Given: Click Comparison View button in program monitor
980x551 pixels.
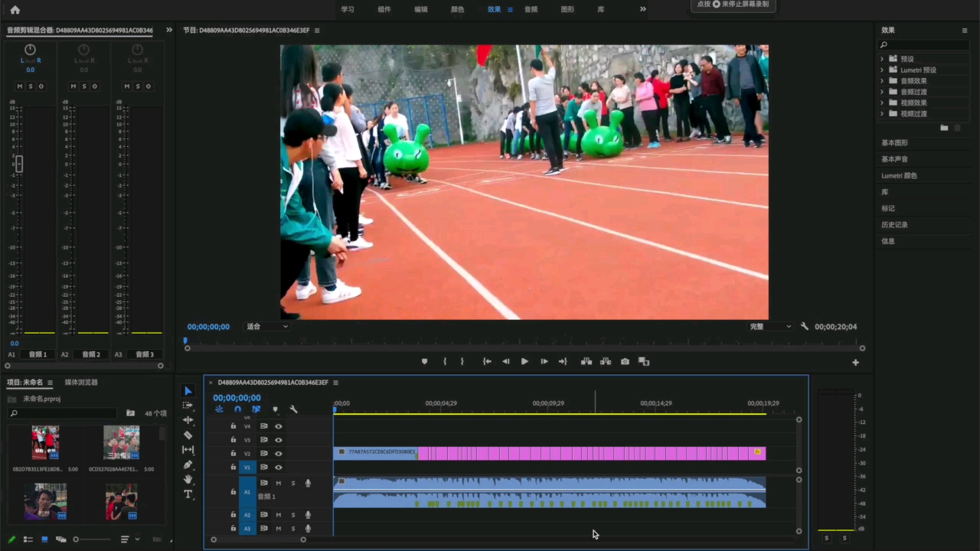Looking at the screenshot, I should tap(644, 361).
